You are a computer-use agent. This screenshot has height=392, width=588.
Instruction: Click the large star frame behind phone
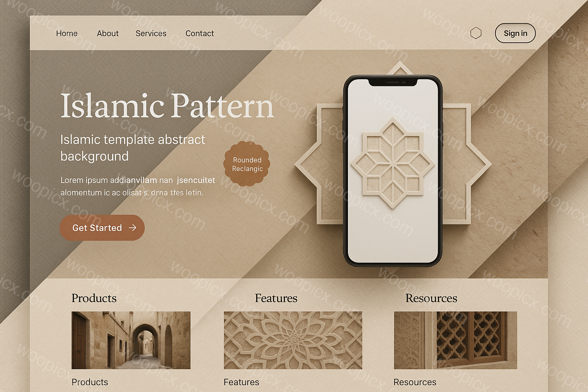pyautogui.click(x=393, y=163)
